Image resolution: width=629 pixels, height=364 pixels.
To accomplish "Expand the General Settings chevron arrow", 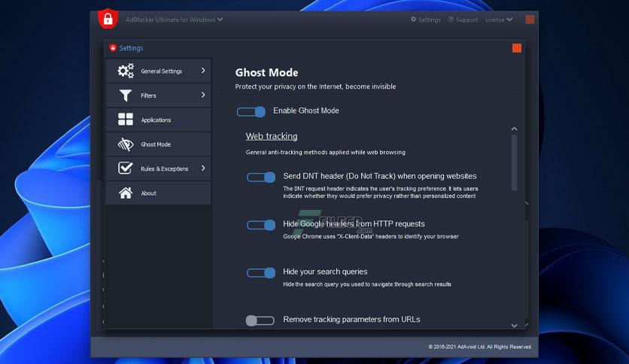I will [203, 71].
